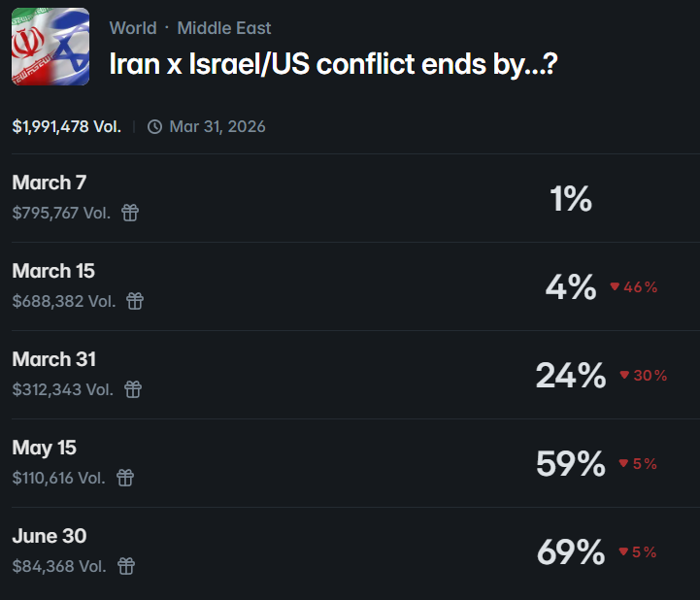Image resolution: width=700 pixels, height=600 pixels.
Task: Select the May 15 outcome label
Action: (45, 448)
